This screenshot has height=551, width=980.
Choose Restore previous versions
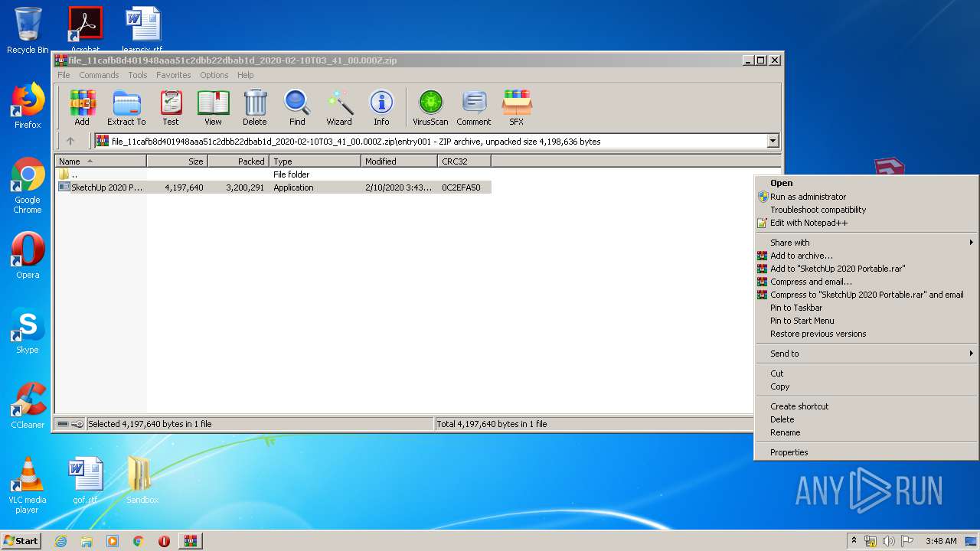(866, 334)
